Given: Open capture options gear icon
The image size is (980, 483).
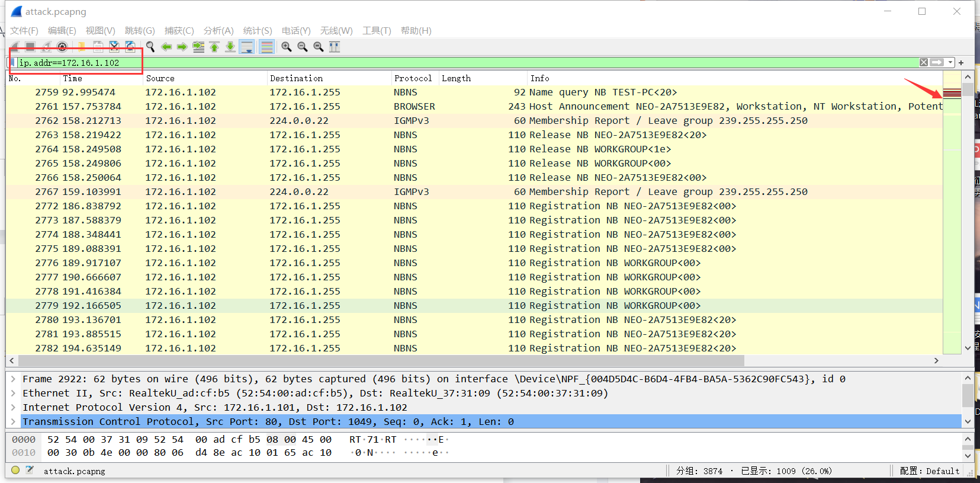Looking at the screenshot, I should pos(62,47).
